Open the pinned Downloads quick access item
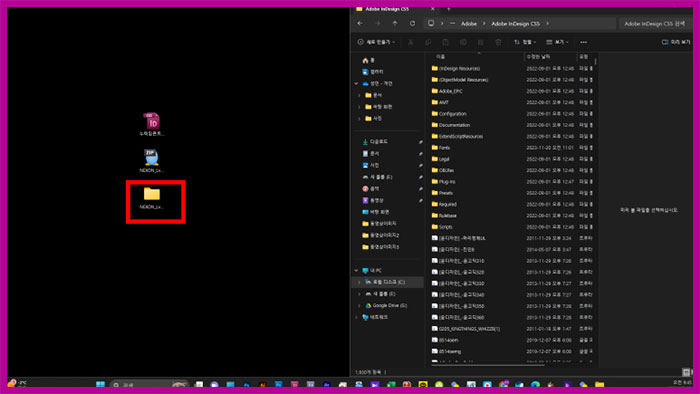Viewport: 700px width, 394px height. (375, 142)
